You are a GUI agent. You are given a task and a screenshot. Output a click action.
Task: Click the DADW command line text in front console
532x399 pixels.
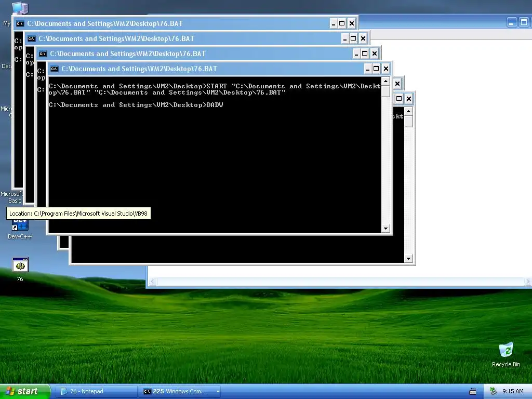[136, 105]
